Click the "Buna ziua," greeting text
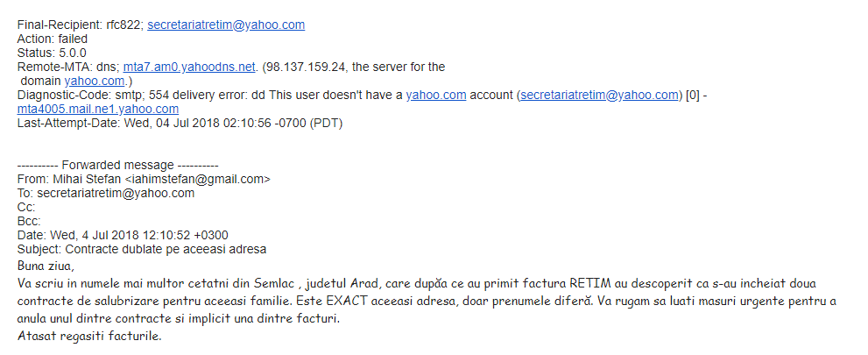Image resolution: width=868 pixels, height=355 pixels. pyautogui.click(x=46, y=265)
